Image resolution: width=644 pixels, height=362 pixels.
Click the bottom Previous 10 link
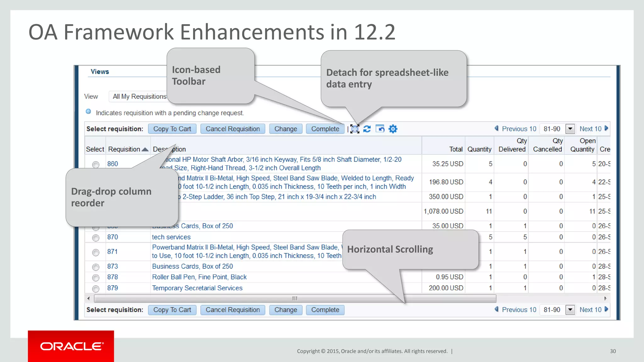point(519,310)
